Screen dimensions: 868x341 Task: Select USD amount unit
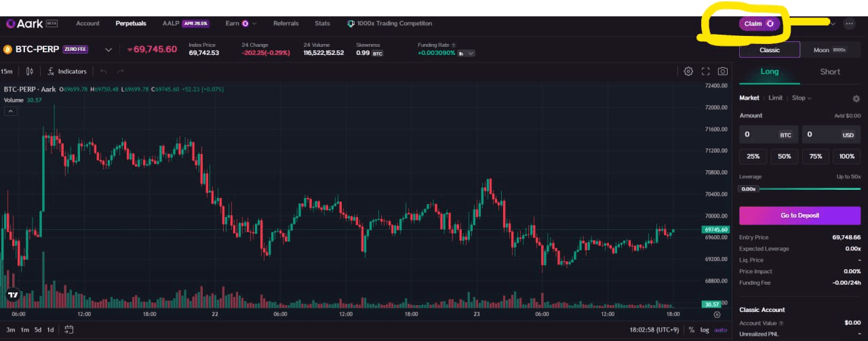[848, 135]
